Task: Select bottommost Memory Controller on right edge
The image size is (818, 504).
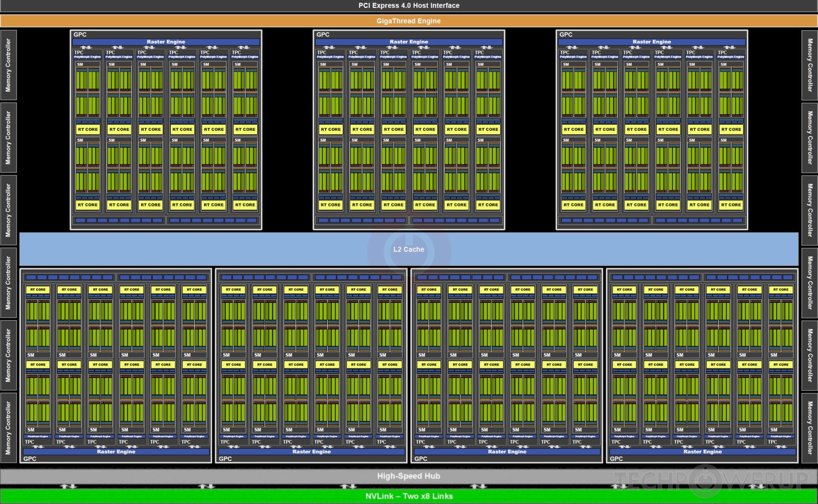Action: click(x=809, y=428)
